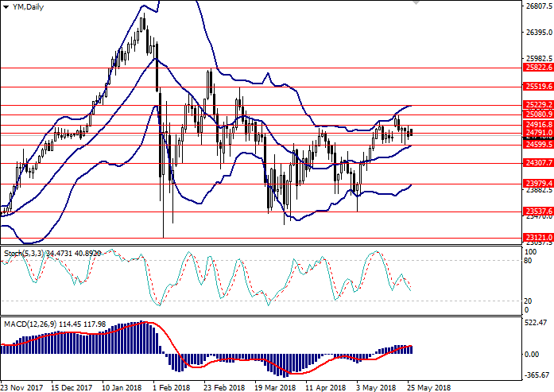Screen dimensions: 554x392
Task: Click the 522.47 MACD scale value
Action: point(535,322)
